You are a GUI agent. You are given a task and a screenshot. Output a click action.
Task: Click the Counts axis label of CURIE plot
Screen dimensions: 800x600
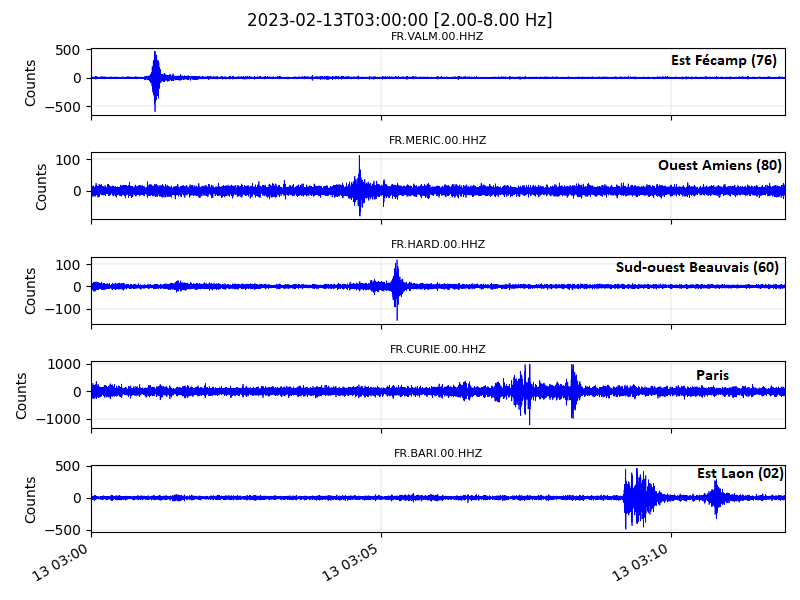(x=21, y=396)
